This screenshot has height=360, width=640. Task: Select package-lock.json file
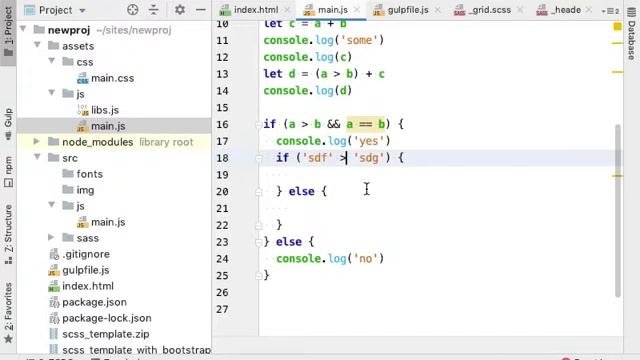(100, 318)
